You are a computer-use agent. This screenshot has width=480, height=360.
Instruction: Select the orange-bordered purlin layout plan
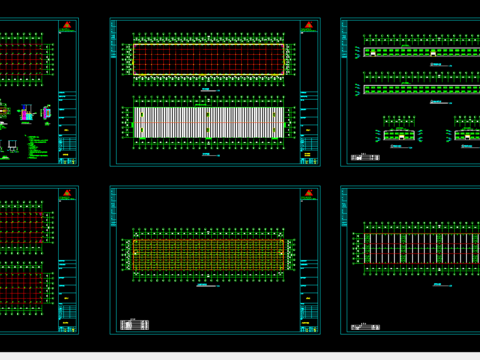click(x=208, y=255)
